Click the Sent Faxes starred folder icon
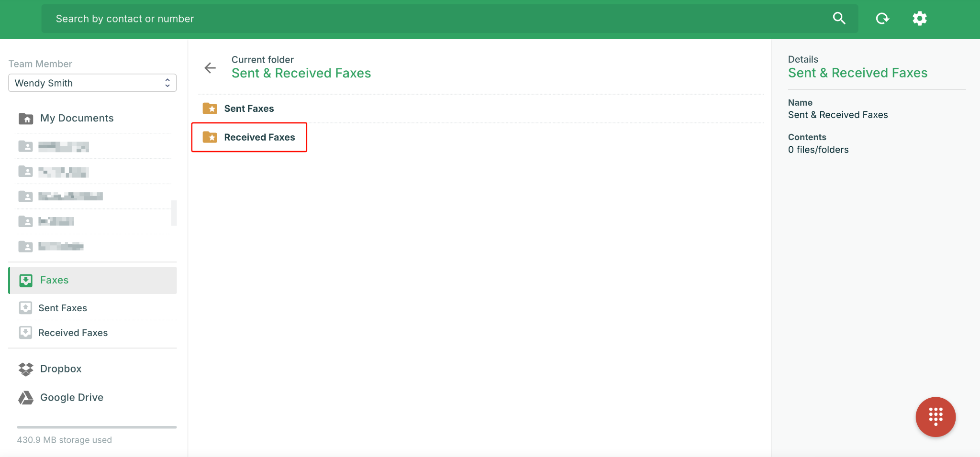This screenshot has width=980, height=457. point(210,109)
